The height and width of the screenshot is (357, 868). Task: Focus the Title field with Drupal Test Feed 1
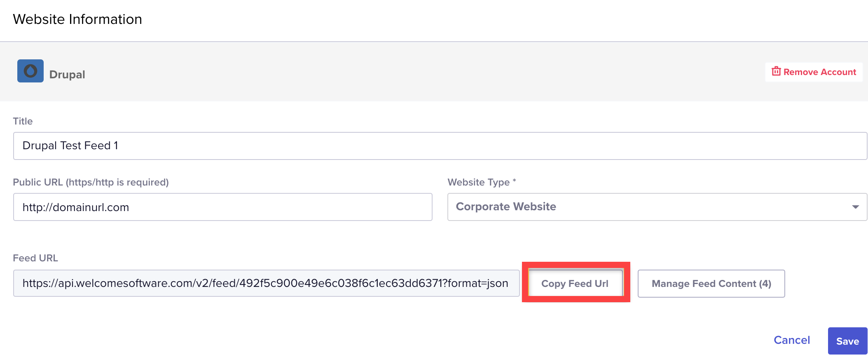(440, 146)
